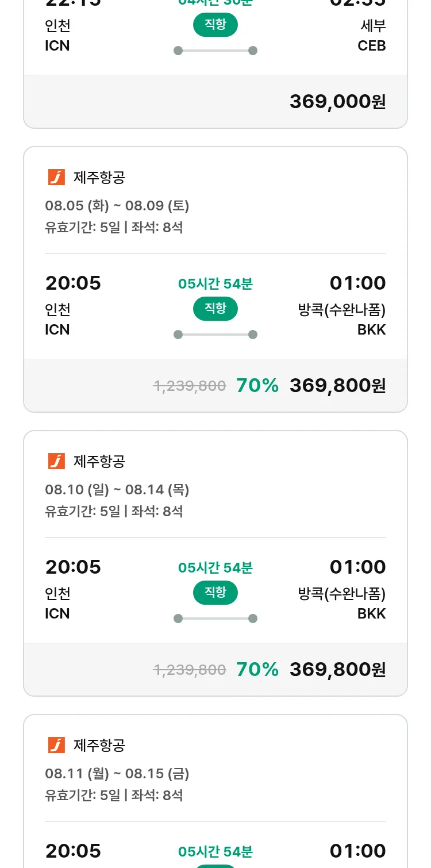Select the 369,000원 price of the Cebu flight
This screenshot has height=868, width=431.
pyautogui.click(x=337, y=102)
